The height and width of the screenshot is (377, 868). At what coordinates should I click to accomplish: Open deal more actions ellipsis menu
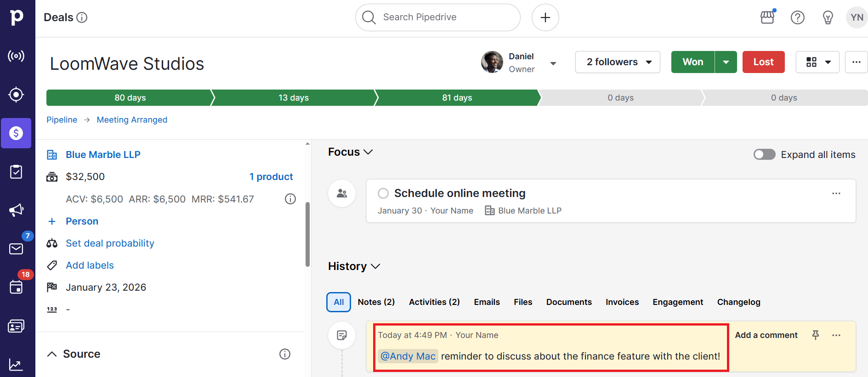click(857, 62)
